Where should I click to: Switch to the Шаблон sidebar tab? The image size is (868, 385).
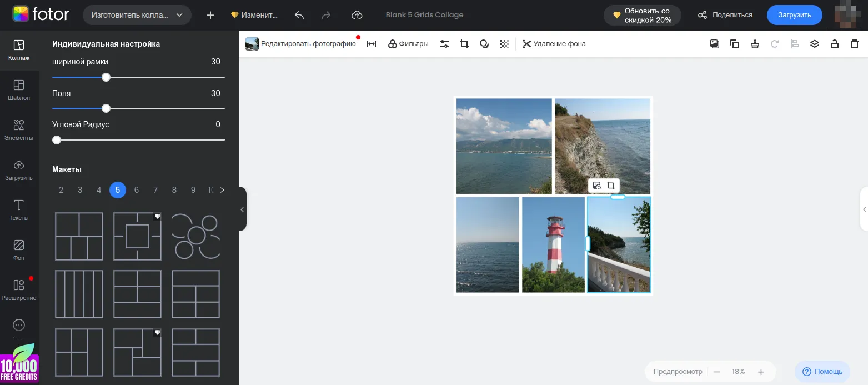pos(19,91)
